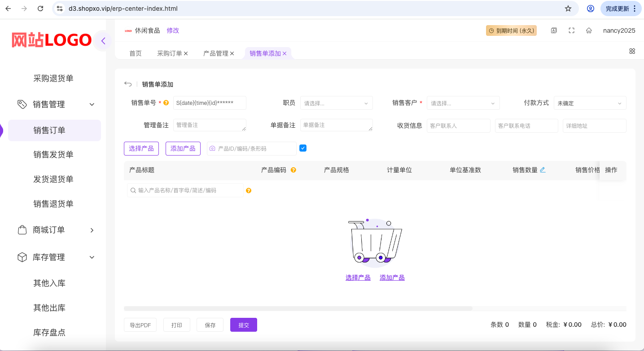The width and height of the screenshot is (644, 351).
Task: Expand the 商城订单 menu section
Action: tap(92, 230)
